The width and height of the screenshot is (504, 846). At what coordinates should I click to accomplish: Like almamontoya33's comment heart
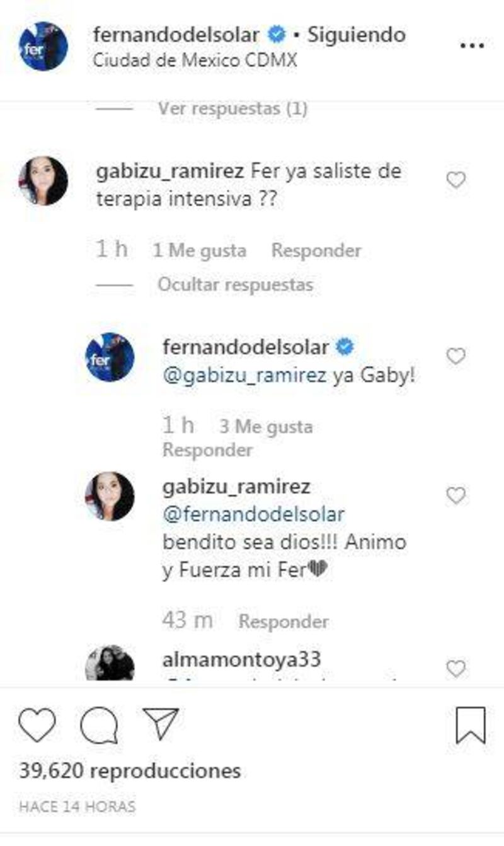click(455, 668)
